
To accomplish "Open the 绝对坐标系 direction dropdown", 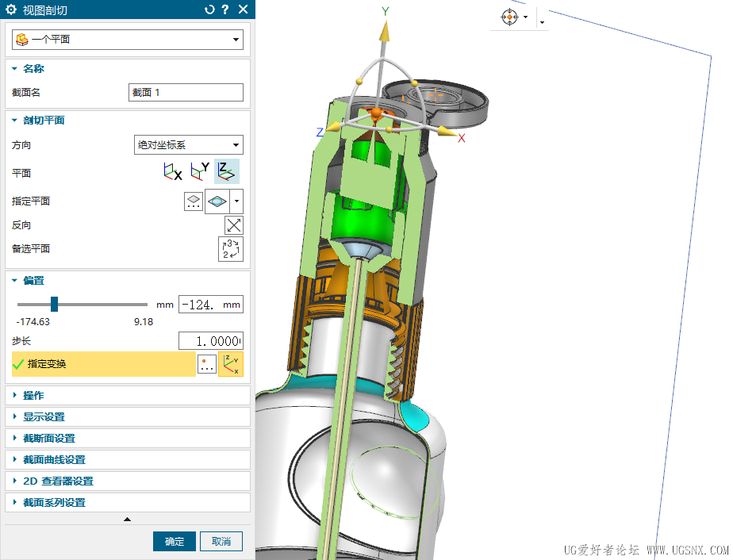I will (x=188, y=145).
